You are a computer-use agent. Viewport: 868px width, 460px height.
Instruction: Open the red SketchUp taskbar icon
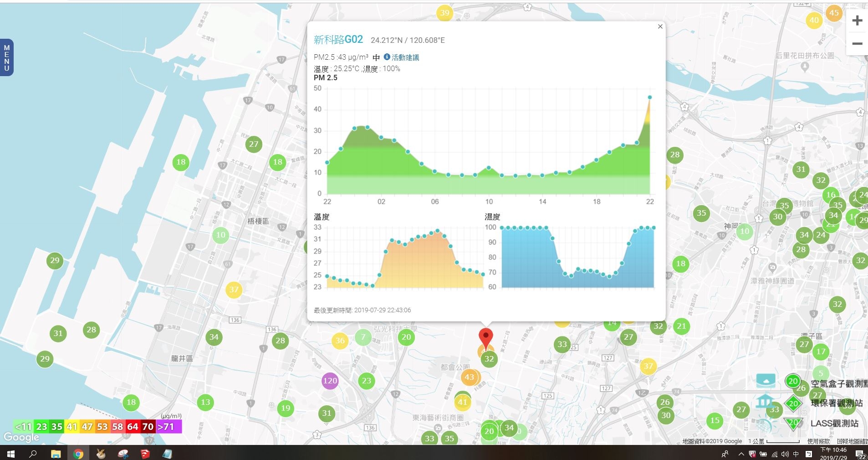[145, 454]
